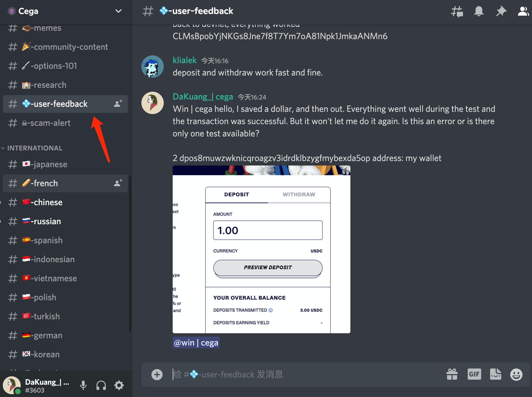
Task: Click the klialek username
Action: (x=184, y=60)
